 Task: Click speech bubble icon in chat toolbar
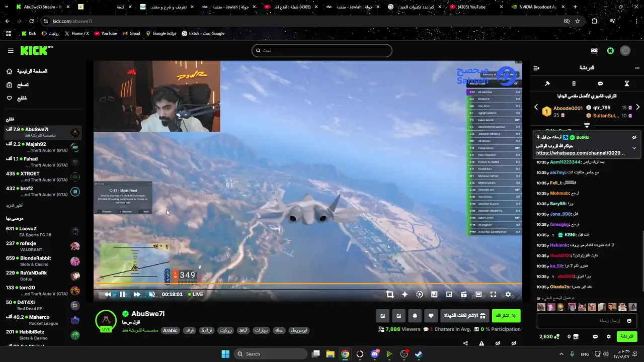click(600, 83)
